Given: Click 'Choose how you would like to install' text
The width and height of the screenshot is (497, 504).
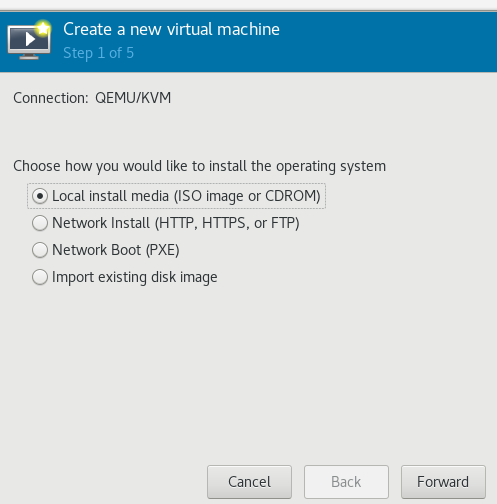Looking at the screenshot, I should tap(199, 166).
